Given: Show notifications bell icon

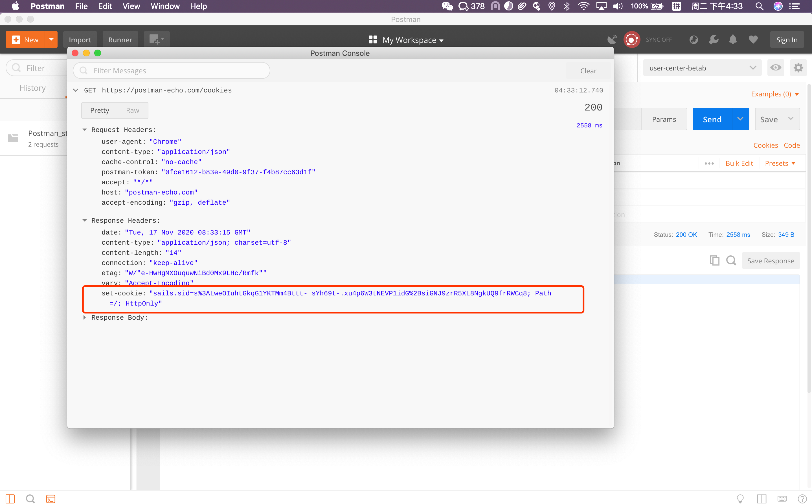Looking at the screenshot, I should click(x=733, y=40).
